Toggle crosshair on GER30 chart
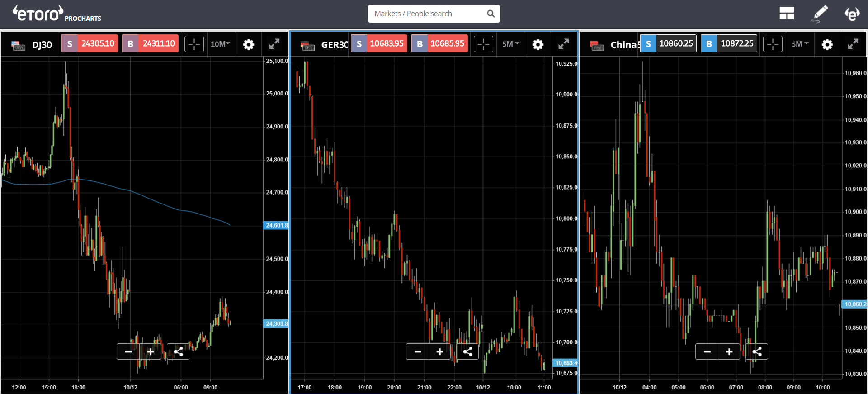The image size is (868, 394). pyautogui.click(x=483, y=44)
